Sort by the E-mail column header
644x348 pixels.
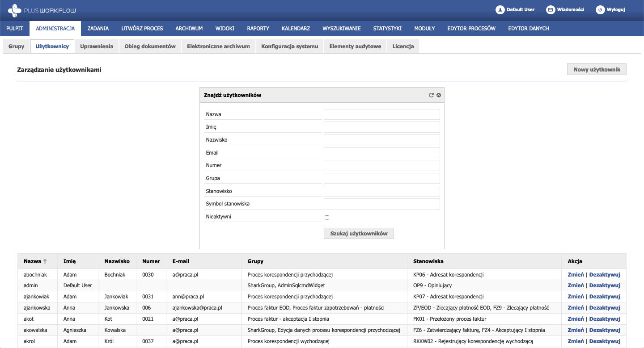[203, 261]
